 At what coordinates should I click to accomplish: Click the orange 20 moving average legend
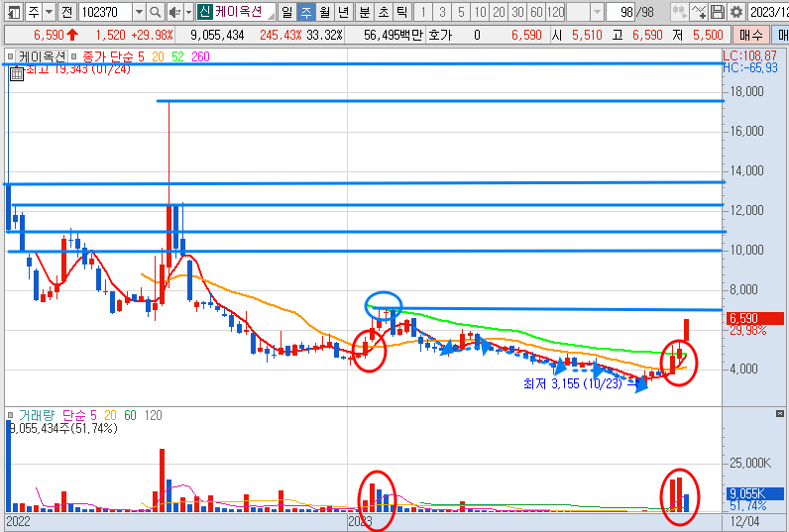point(158,56)
